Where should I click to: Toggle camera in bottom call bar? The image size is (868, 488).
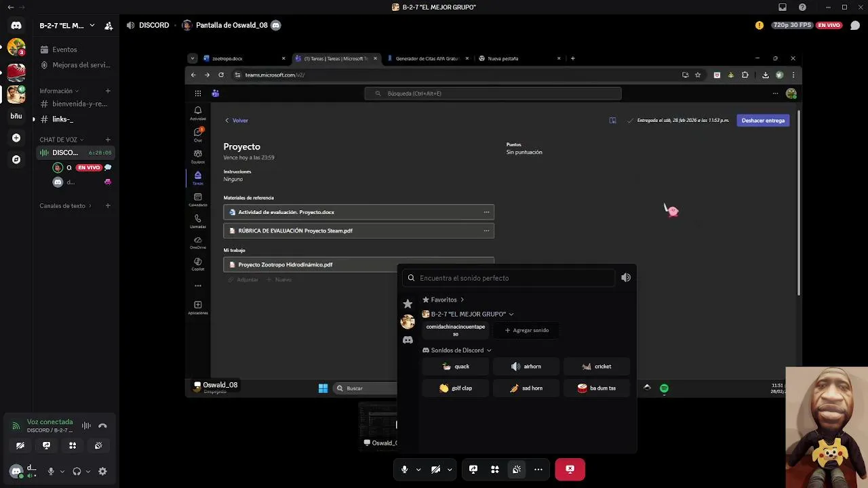coord(435,469)
